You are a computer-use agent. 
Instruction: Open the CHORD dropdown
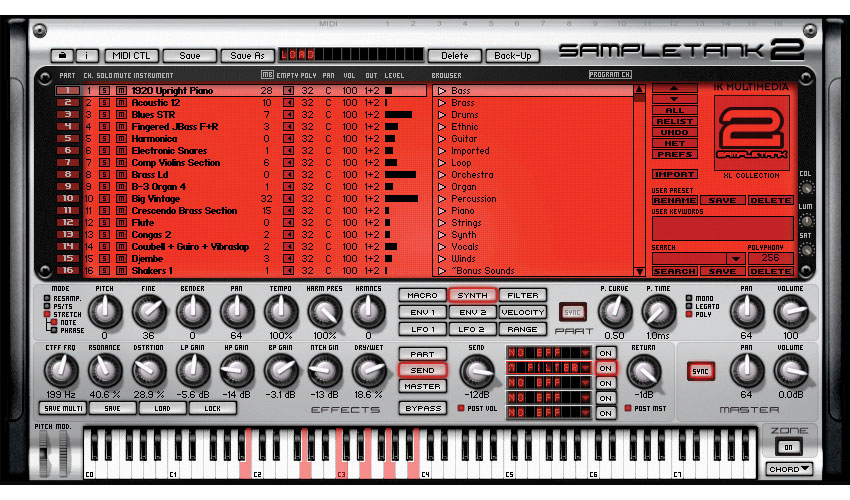pos(788,469)
